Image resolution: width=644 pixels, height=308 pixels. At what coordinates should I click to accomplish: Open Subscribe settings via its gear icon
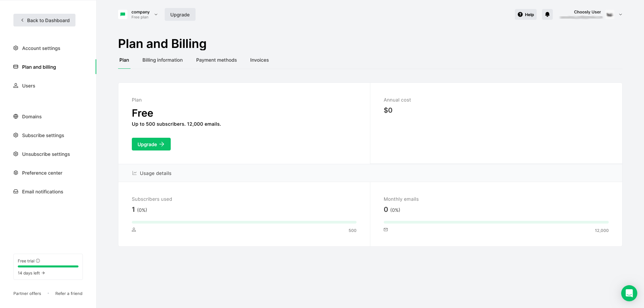pyautogui.click(x=16, y=135)
